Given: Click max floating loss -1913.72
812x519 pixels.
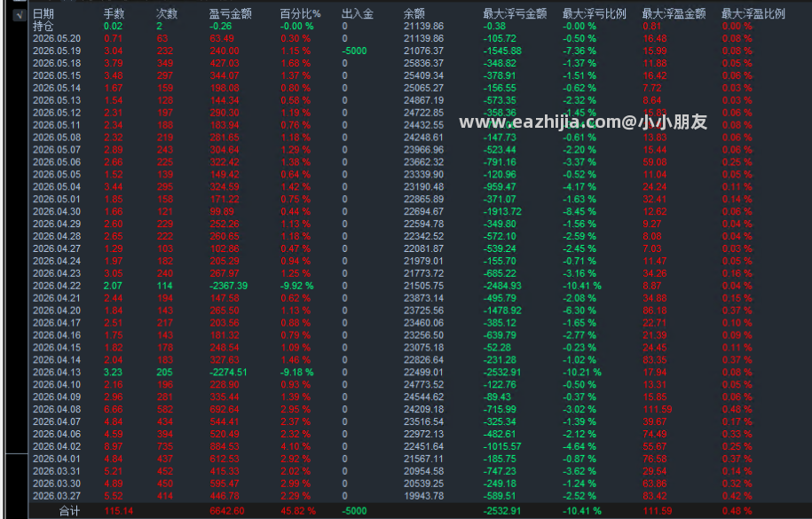Looking at the screenshot, I should tap(502, 211).
